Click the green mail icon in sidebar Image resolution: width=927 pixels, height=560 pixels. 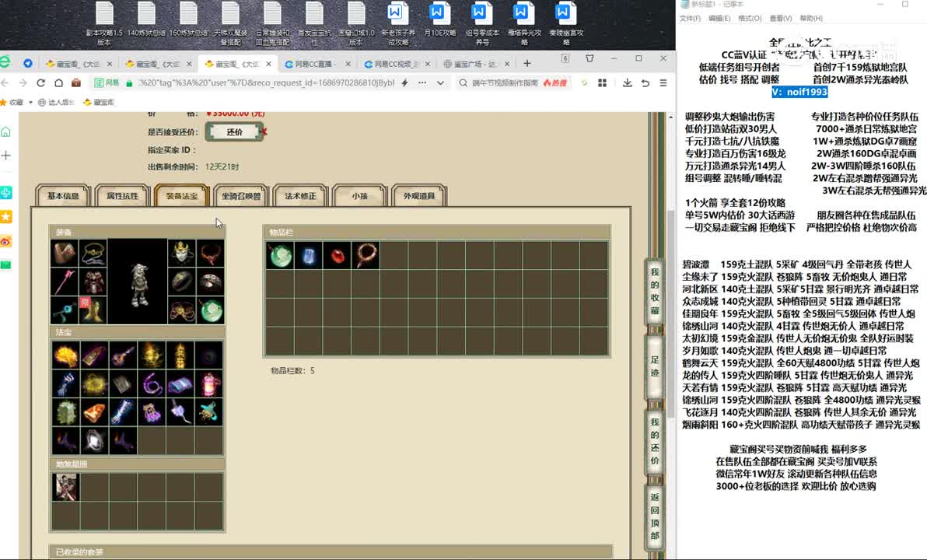(6, 265)
